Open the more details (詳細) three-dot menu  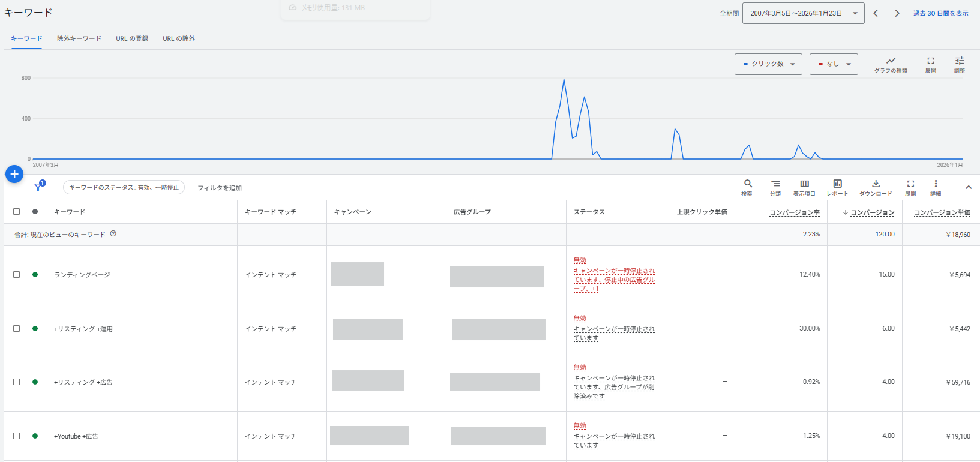[936, 184]
